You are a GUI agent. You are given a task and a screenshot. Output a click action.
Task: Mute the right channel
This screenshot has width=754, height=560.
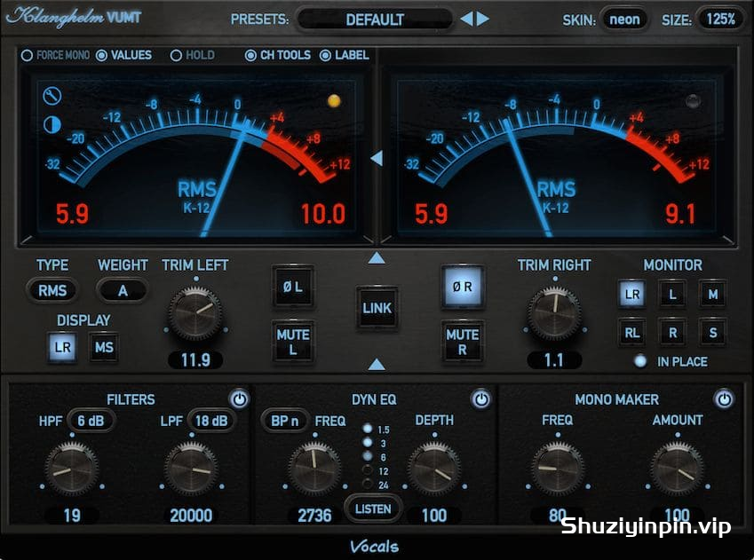462,342
